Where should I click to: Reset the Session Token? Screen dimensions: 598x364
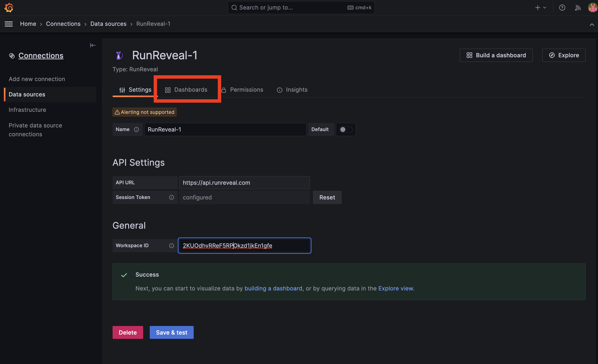coord(327,197)
